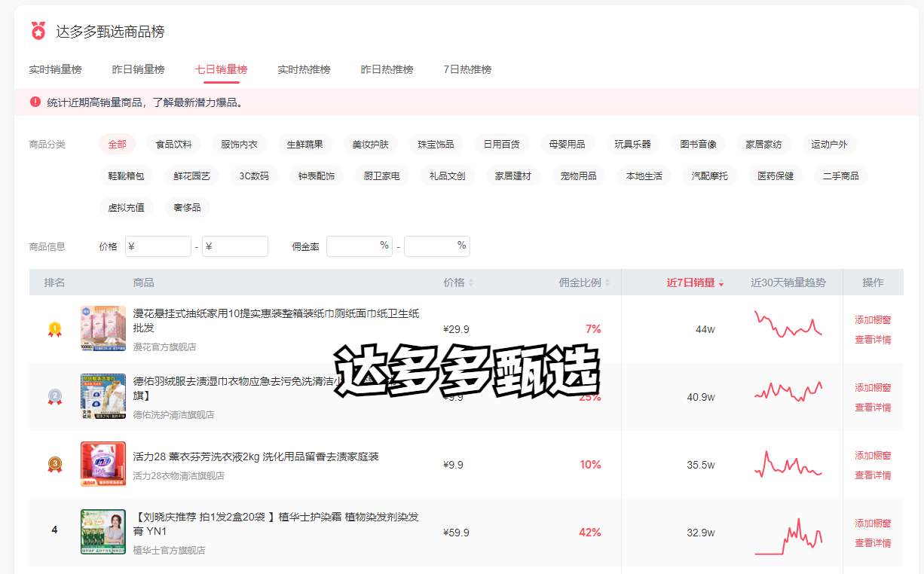This screenshot has height=574, width=924.
Task: Click the silver second-place rank medal icon
Action: coord(54,397)
